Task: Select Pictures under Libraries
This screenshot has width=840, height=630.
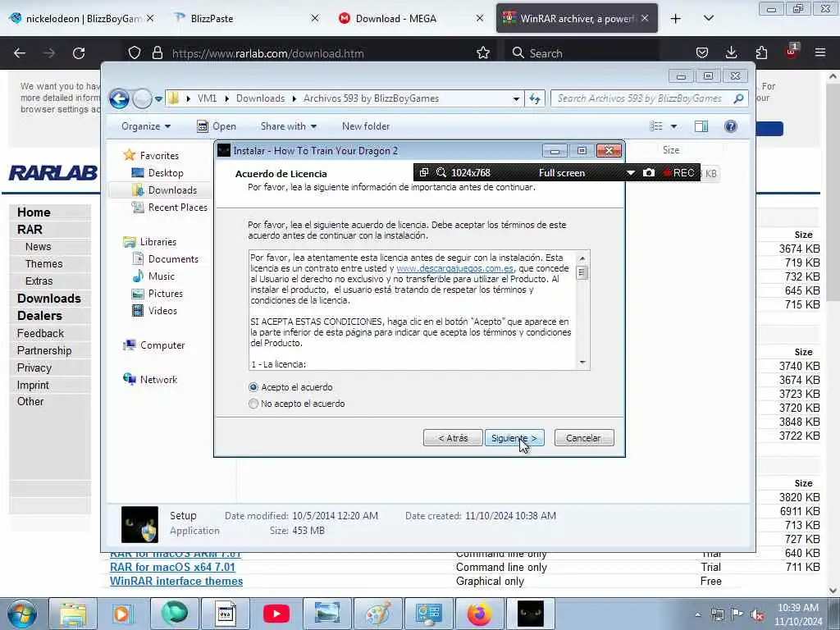Action: 166,294
